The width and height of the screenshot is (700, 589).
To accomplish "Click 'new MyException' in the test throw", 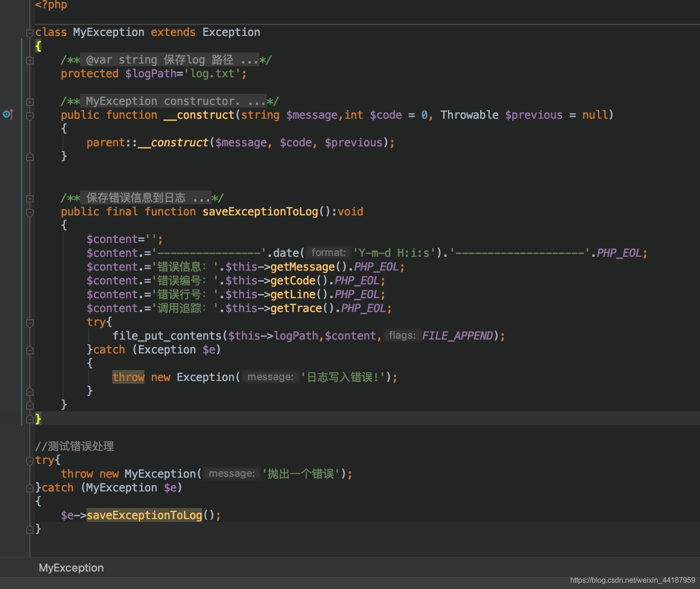I will [x=148, y=474].
